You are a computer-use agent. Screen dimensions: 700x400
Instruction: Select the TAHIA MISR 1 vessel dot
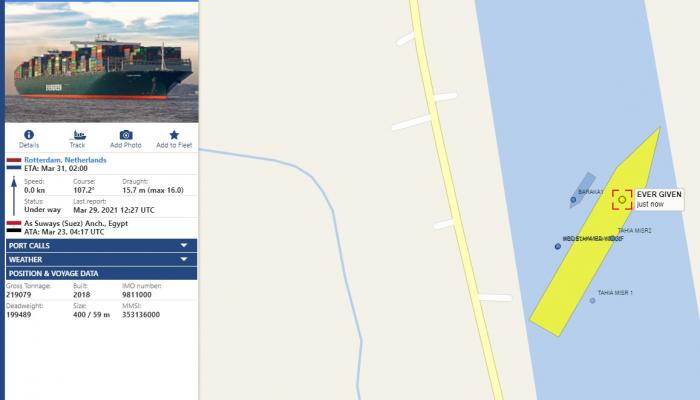coord(592,300)
